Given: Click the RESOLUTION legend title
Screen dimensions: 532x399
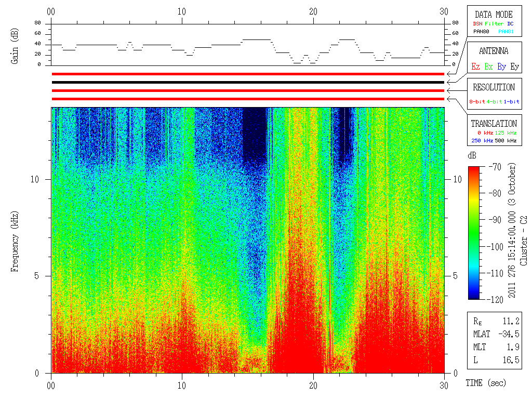Looking at the screenshot, I should (494, 87).
